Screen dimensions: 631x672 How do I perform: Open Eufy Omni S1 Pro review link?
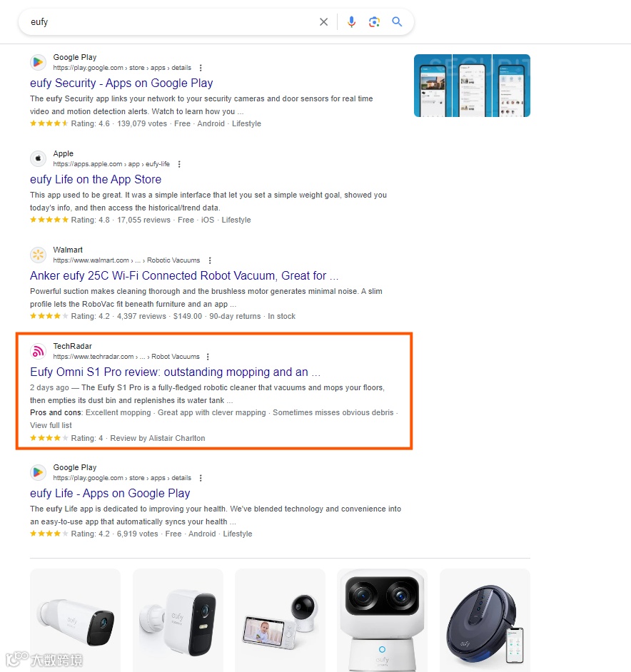pyautogui.click(x=175, y=372)
